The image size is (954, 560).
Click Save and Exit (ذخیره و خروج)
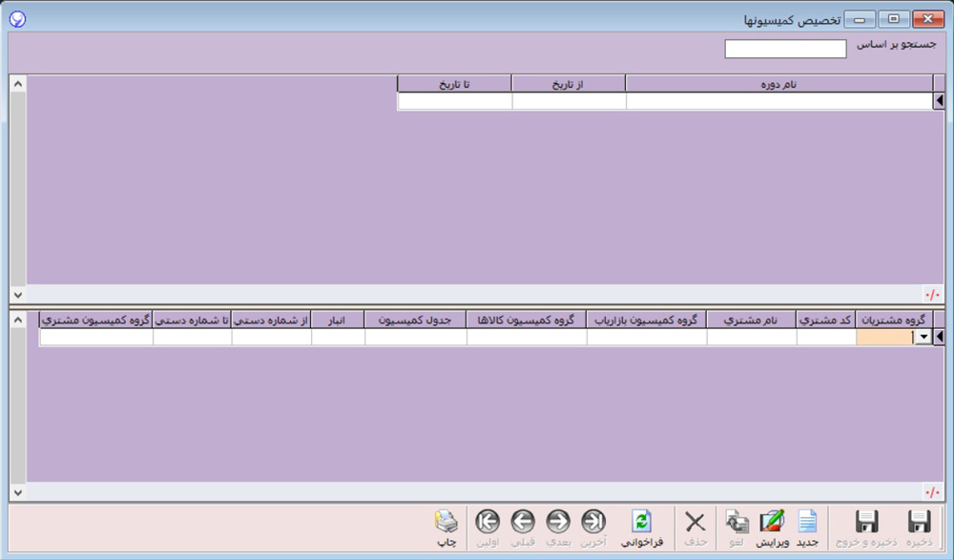866,523
